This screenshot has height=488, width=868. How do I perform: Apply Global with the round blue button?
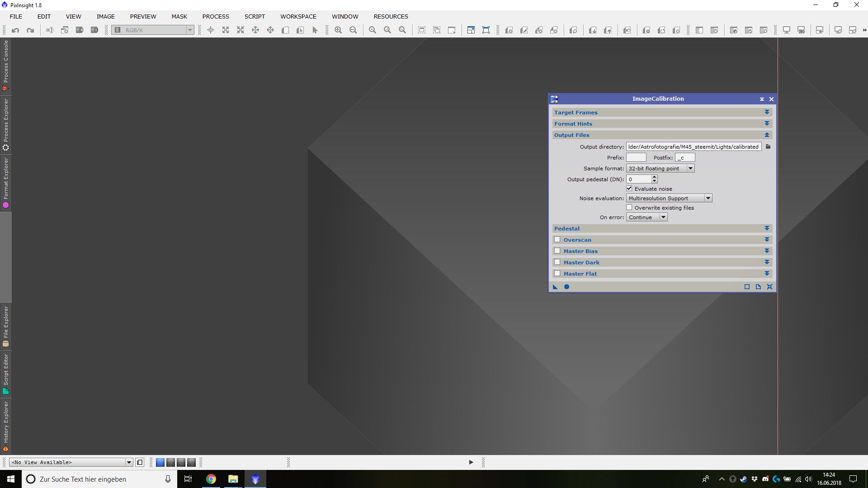[x=566, y=287]
